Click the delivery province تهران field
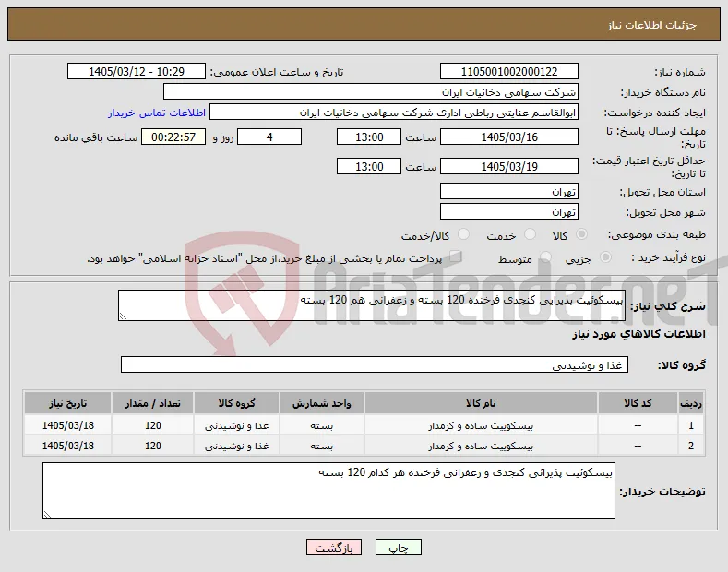The image size is (728, 572). (508, 191)
